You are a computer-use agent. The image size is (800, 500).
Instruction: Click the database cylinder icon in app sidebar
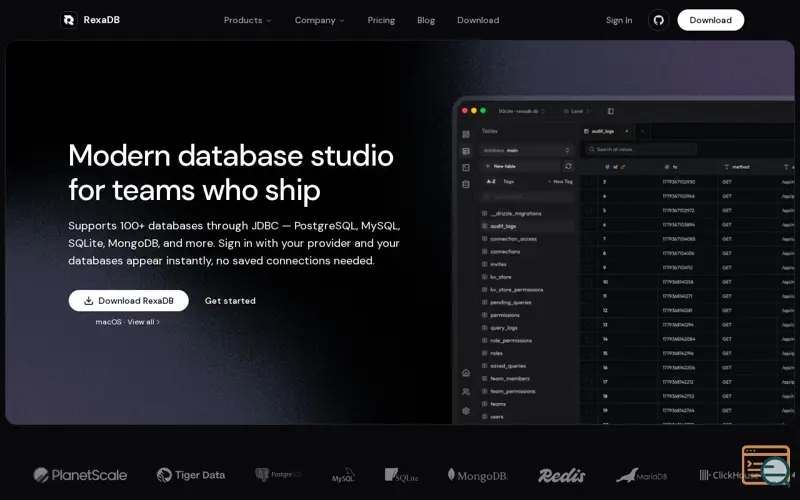[466, 184]
